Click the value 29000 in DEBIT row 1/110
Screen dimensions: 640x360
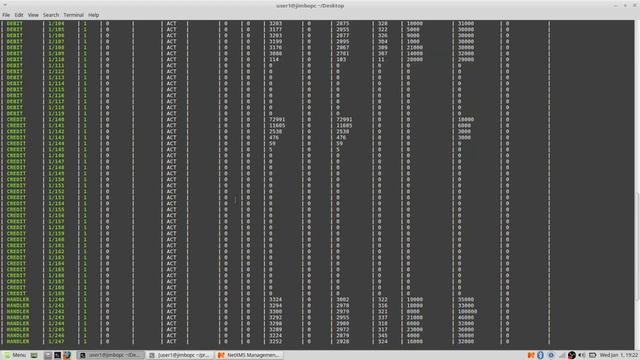point(466,59)
